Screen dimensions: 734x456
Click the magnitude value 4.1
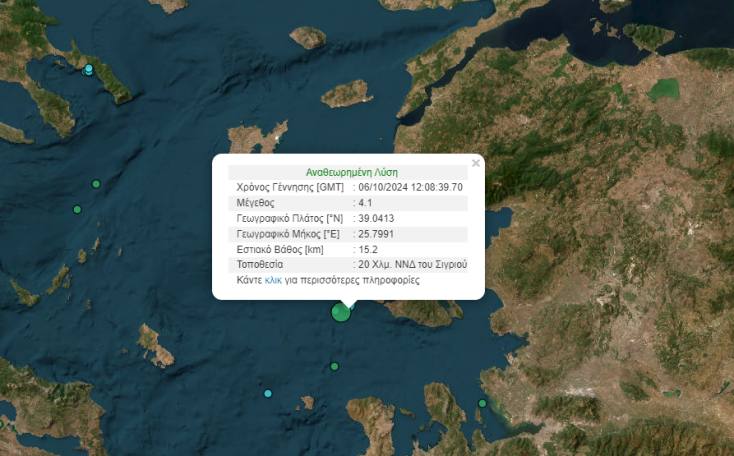click(x=367, y=203)
